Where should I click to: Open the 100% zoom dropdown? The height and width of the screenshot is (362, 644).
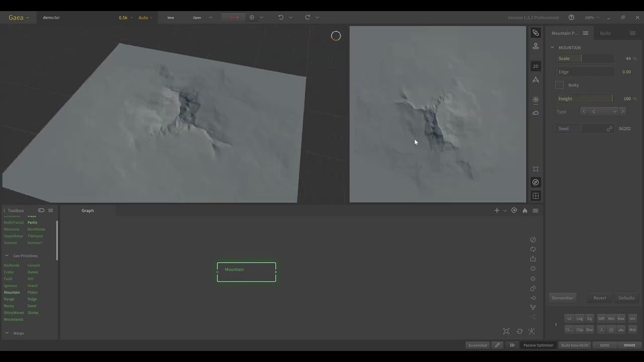(x=592, y=18)
